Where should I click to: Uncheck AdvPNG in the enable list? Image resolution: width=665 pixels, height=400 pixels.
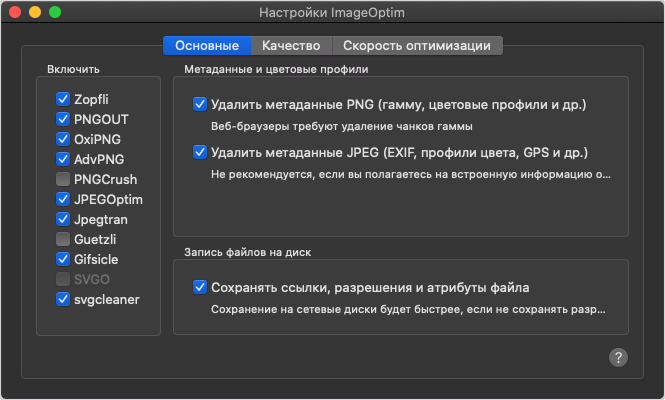click(63, 159)
